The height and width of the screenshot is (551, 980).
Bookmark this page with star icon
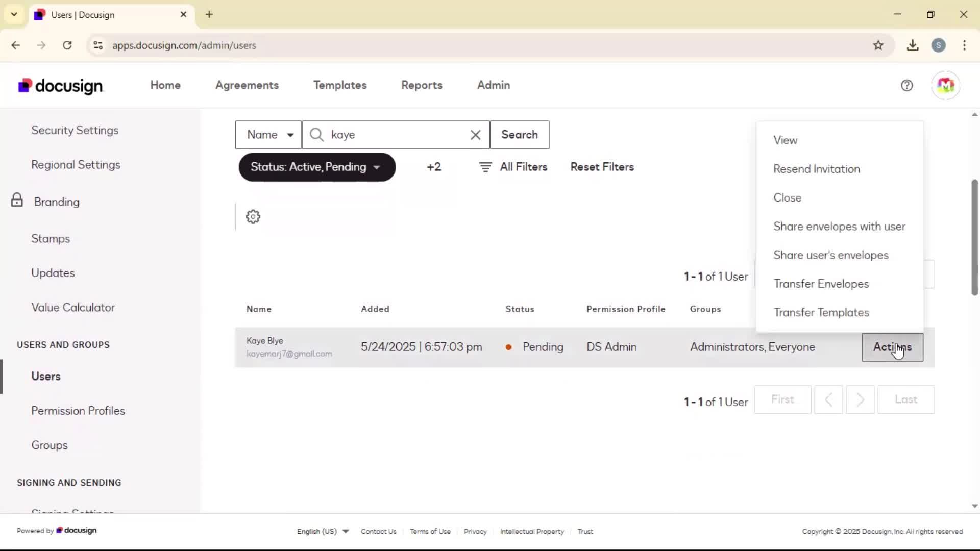point(878,45)
